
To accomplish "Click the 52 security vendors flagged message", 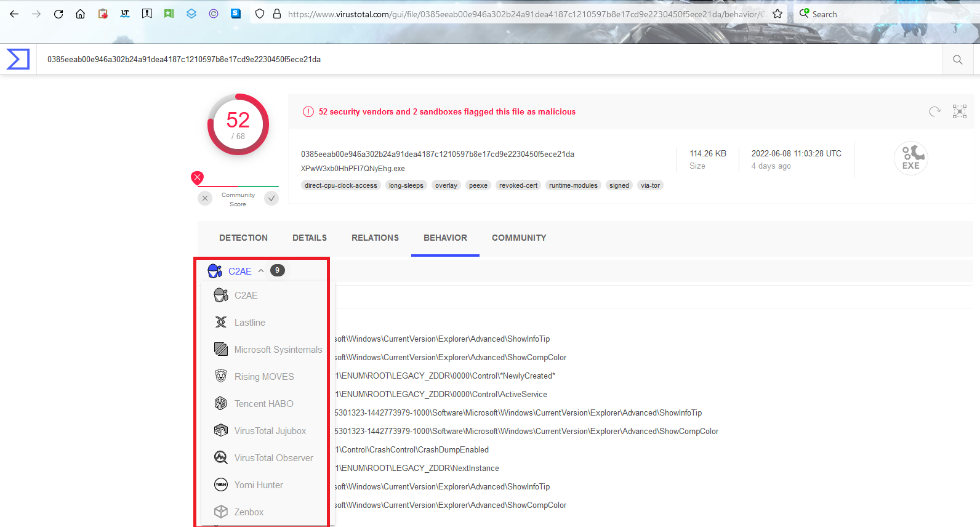I will point(447,111).
